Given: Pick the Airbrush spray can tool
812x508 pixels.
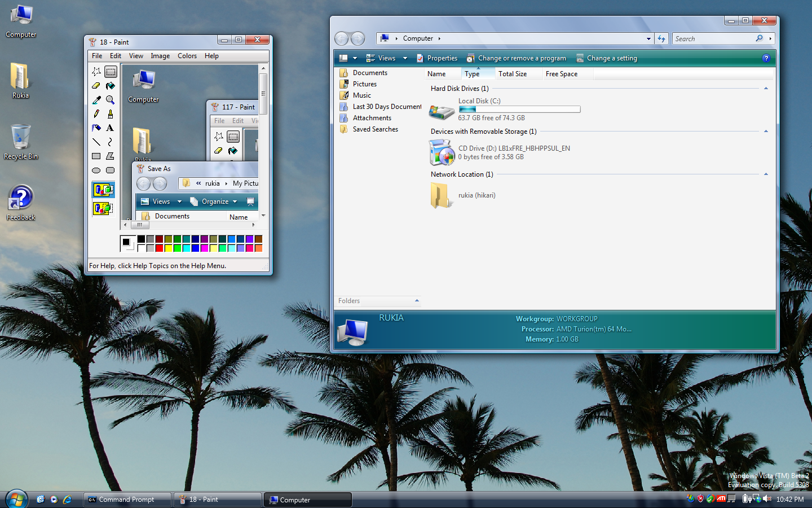Looking at the screenshot, I should pos(96,128).
